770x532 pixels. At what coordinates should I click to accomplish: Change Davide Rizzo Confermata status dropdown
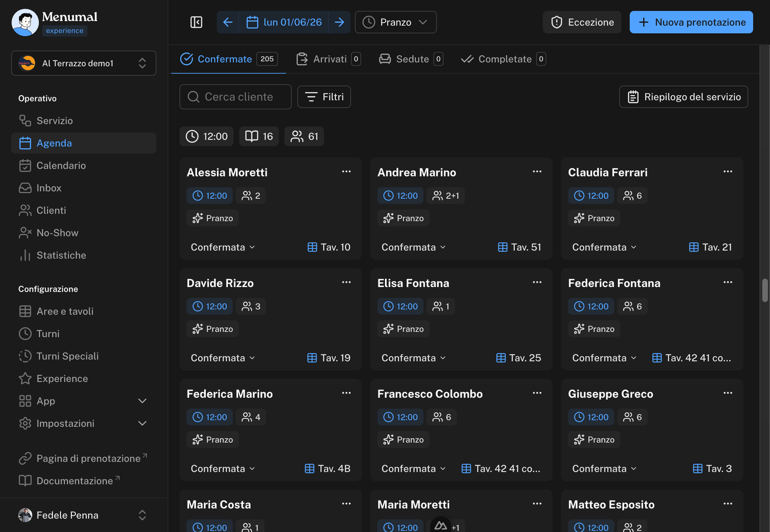pyautogui.click(x=223, y=358)
